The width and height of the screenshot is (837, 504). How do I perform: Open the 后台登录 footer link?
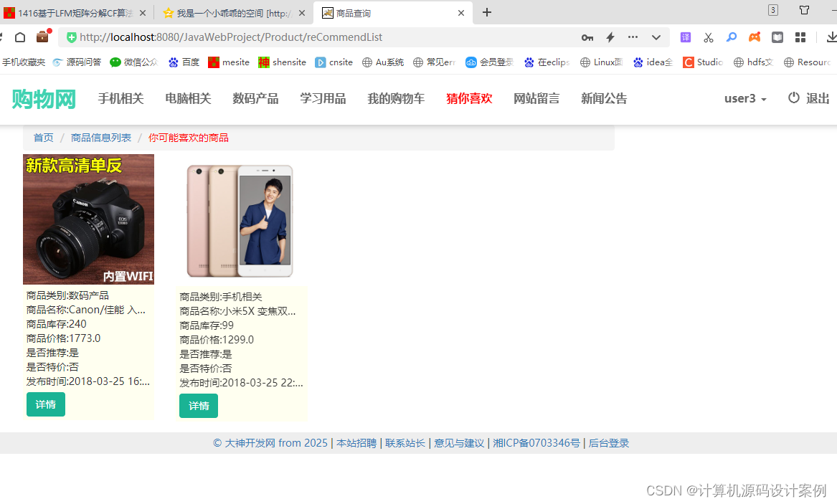(x=608, y=443)
